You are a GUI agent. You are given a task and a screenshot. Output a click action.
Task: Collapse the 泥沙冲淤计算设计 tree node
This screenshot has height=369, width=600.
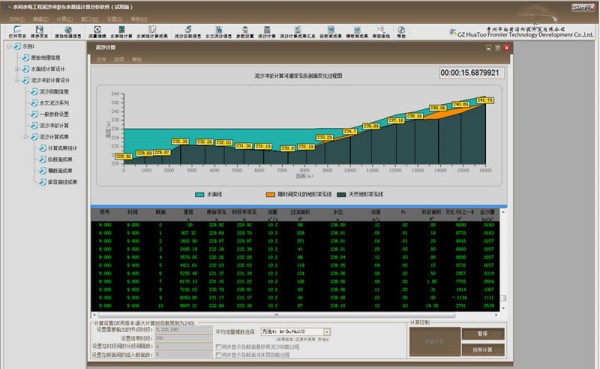[17, 80]
